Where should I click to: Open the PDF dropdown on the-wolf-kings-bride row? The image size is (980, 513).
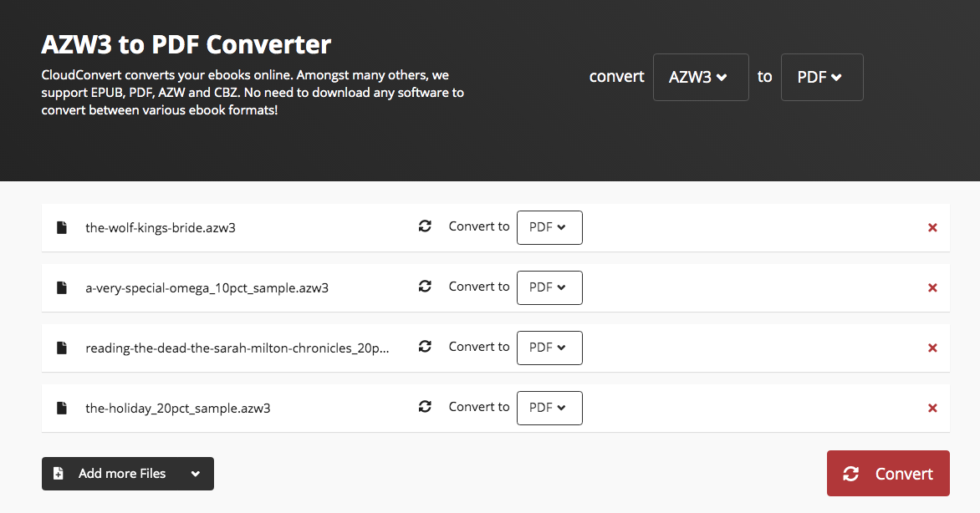pyautogui.click(x=549, y=227)
